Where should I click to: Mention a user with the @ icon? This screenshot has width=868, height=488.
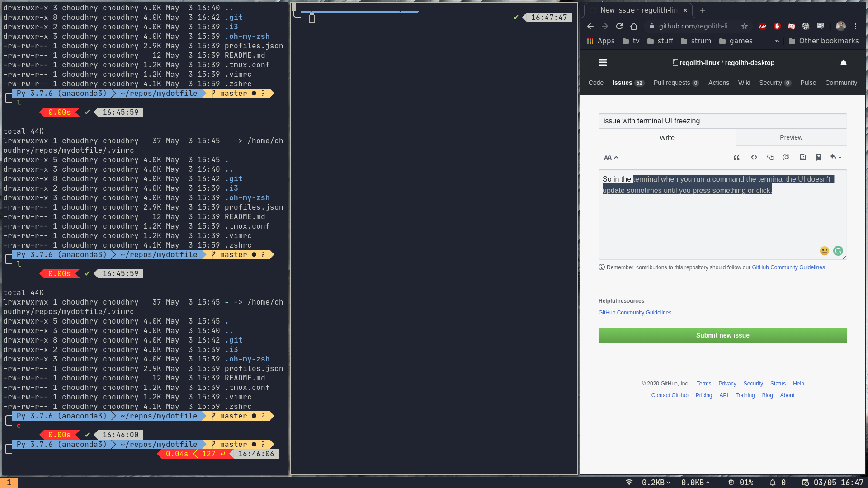click(x=786, y=157)
